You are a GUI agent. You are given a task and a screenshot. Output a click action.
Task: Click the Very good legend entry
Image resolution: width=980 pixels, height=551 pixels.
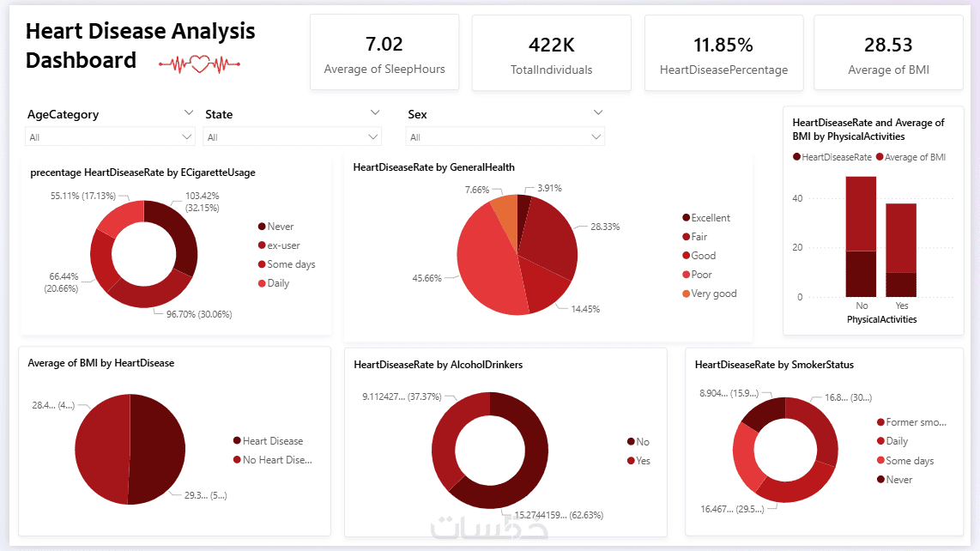[x=710, y=294]
